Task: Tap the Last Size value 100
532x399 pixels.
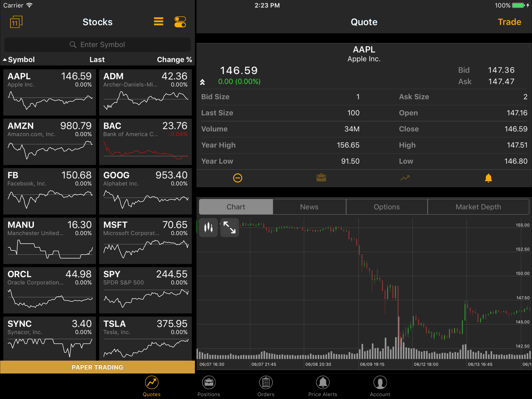Action: click(x=353, y=113)
